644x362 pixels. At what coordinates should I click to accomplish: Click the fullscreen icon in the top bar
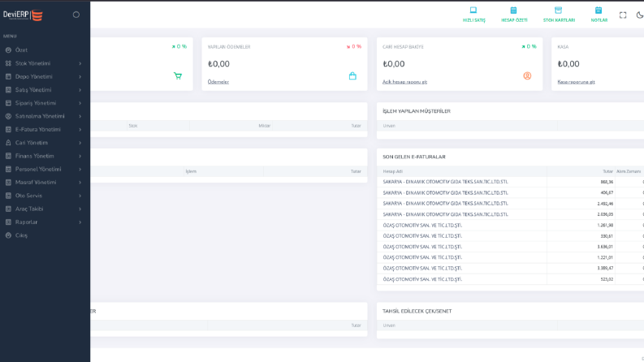[623, 15]
